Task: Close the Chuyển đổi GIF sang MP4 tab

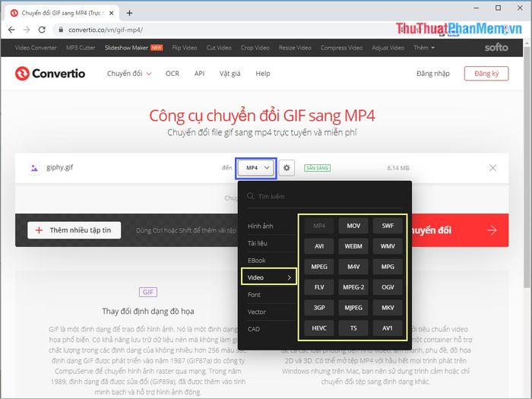Action: coord(111,13)
